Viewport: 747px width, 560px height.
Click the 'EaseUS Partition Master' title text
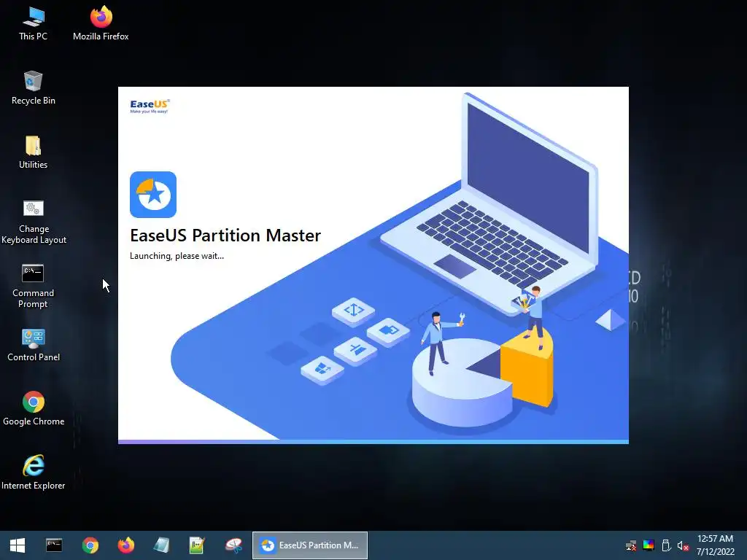[225, 236]
